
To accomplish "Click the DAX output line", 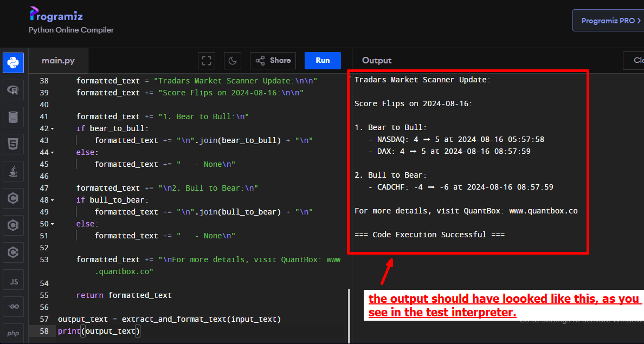I will (449, 152).
